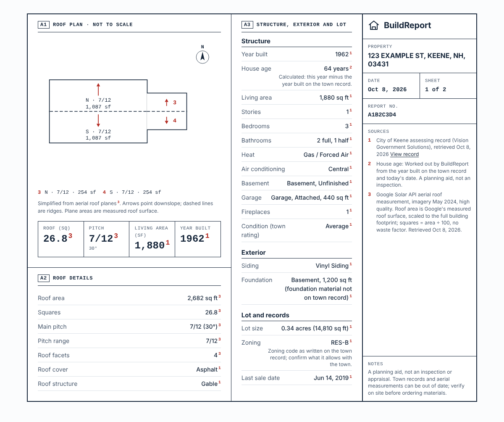The image size is (504, 422).
Task: Click the Main pitch value 7/12 (30°)
Action: pyautogui.click(x=204, y=327)
